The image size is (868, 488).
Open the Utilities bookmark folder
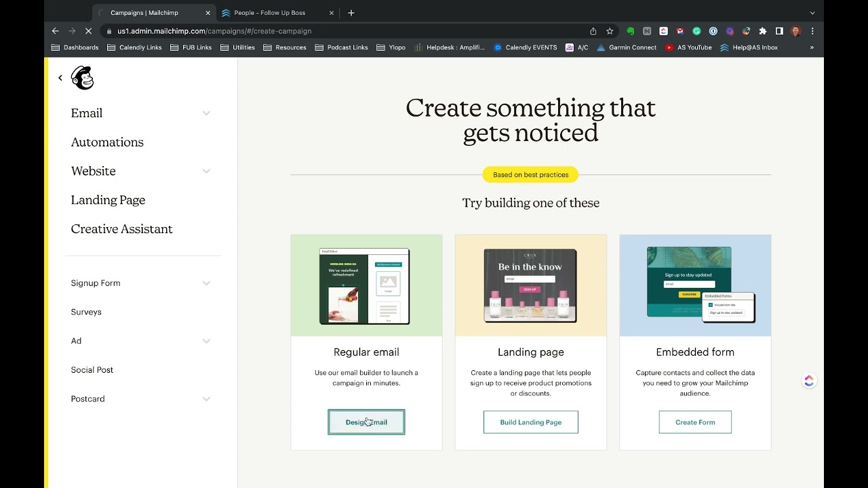(237, 47)
